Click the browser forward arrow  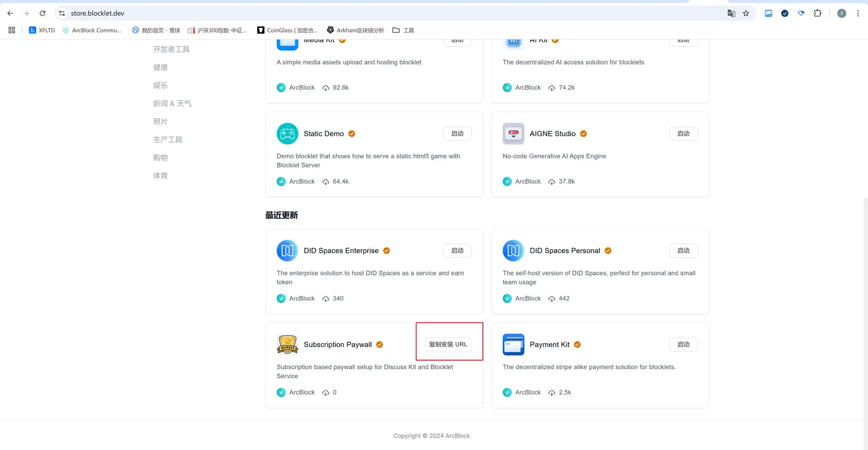pos(26,13)
